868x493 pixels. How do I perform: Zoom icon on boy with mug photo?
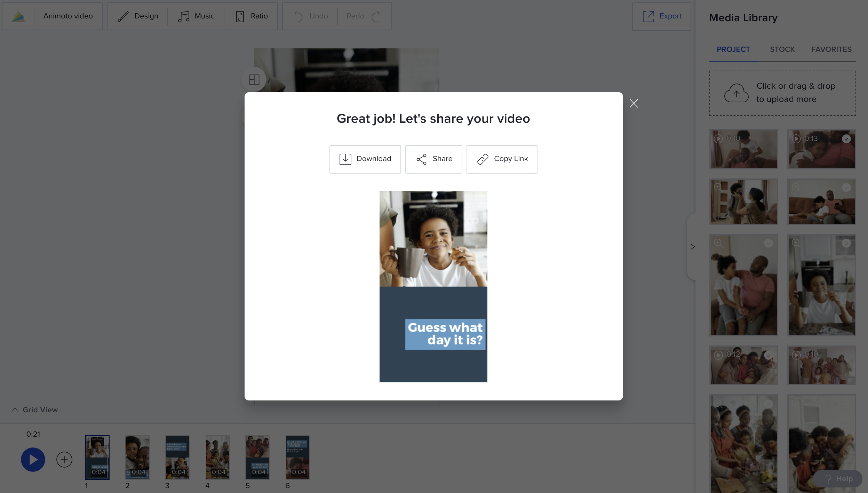(796, 243)
